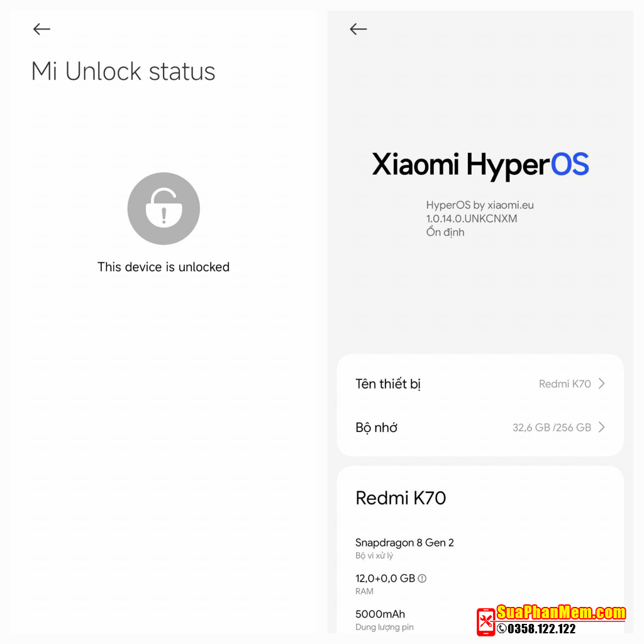Tap the Redmi K70 device name value

tap(565, 384)
